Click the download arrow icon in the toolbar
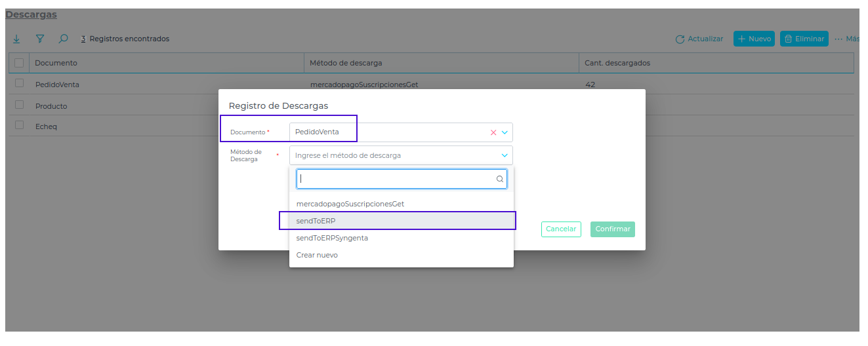The height and width of the screenshot is (346, 868). [16, 39]
